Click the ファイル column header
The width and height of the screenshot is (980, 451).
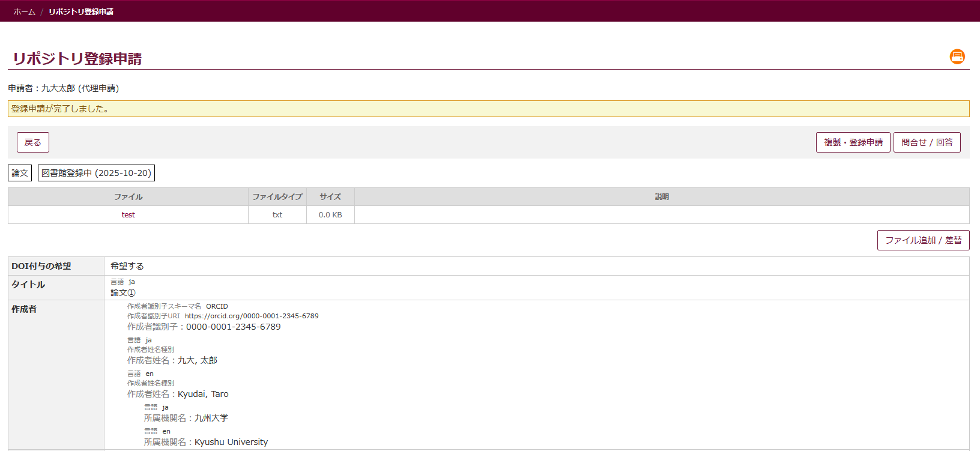click(128, 197)
